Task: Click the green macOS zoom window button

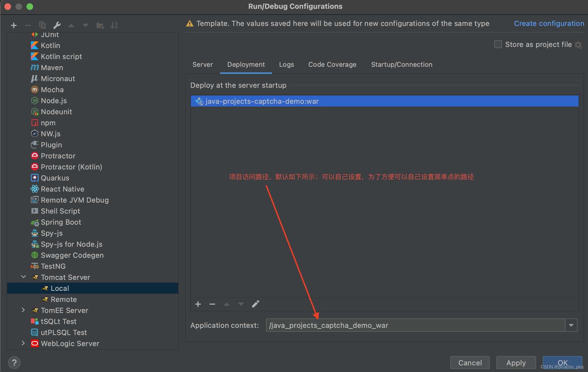Action: coord(30,7)
